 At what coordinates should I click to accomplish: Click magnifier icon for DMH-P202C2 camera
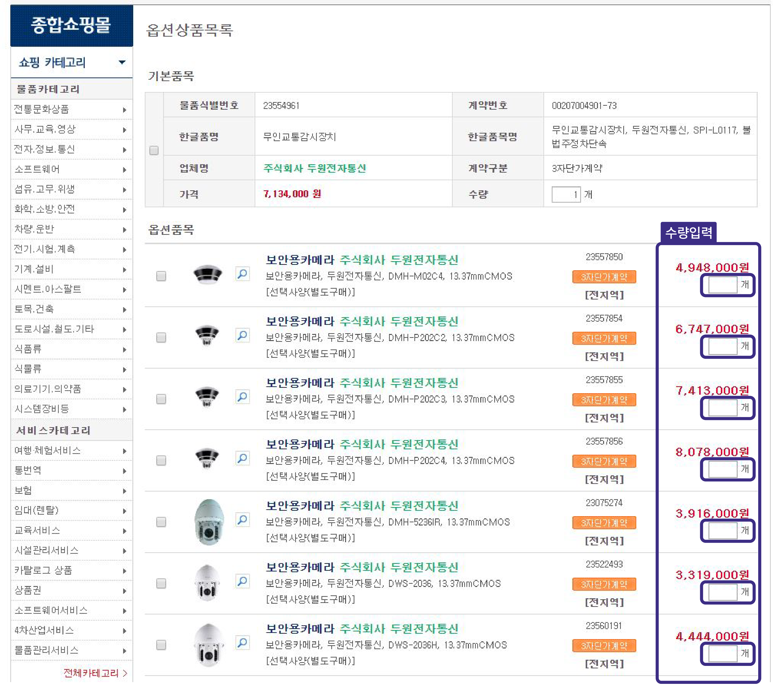pyautogui.click(x=242, y=335)
